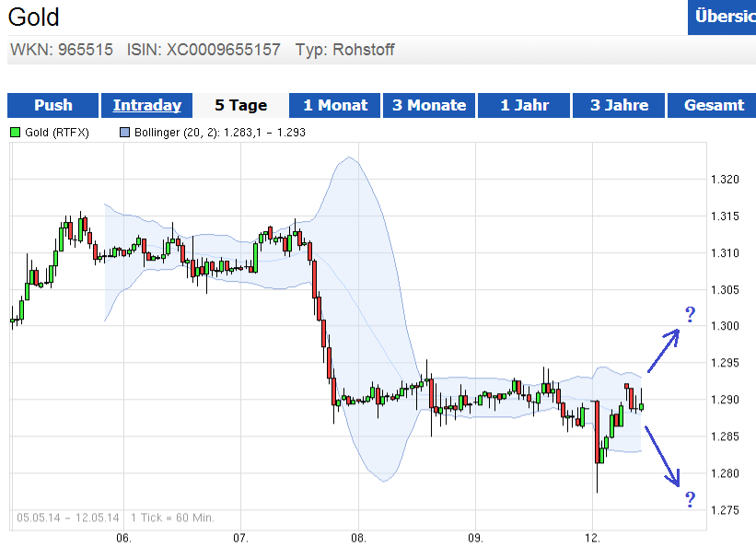Switch to the 3 Monate view
The width and height of the screenshot is (756, 547).
point(429,105)
